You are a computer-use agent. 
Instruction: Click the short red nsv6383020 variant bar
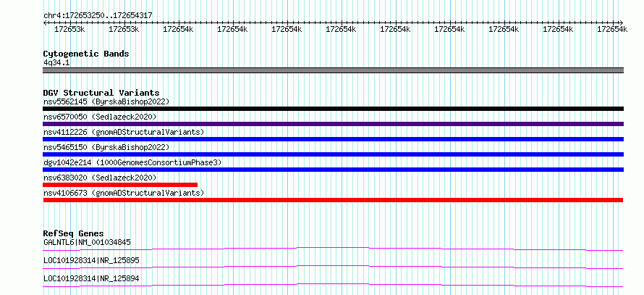120,185
